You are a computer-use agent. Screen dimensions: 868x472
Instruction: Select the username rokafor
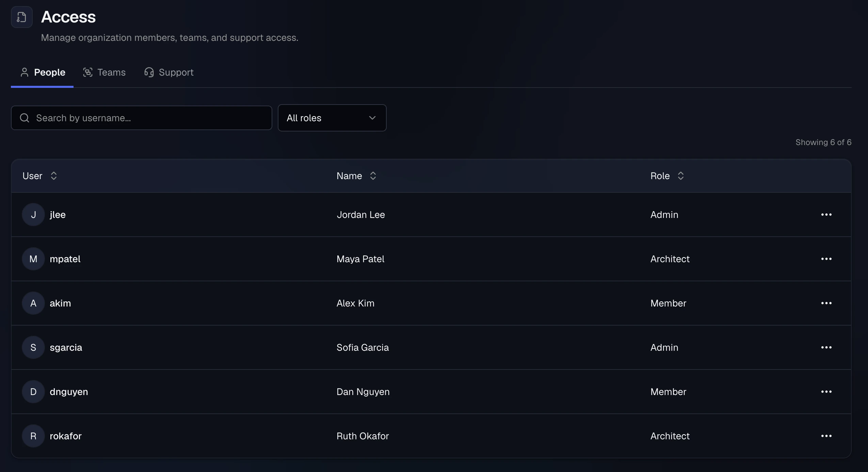coord(66,436)
